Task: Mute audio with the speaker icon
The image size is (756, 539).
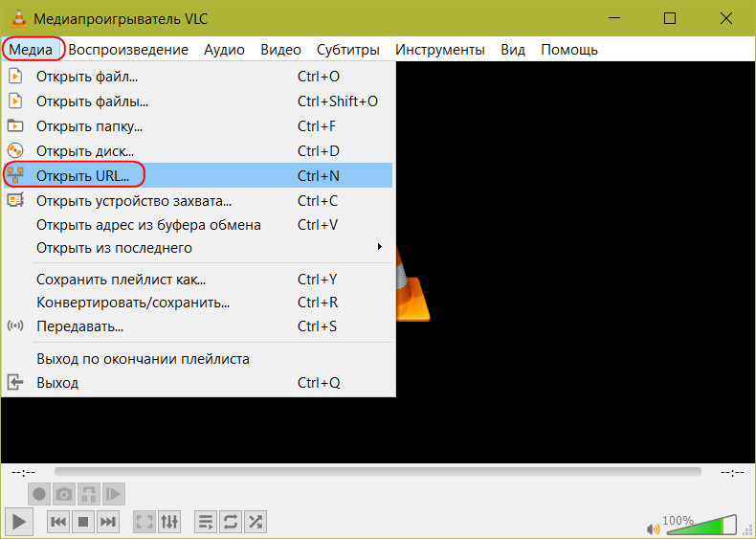Action: [654, 528]
